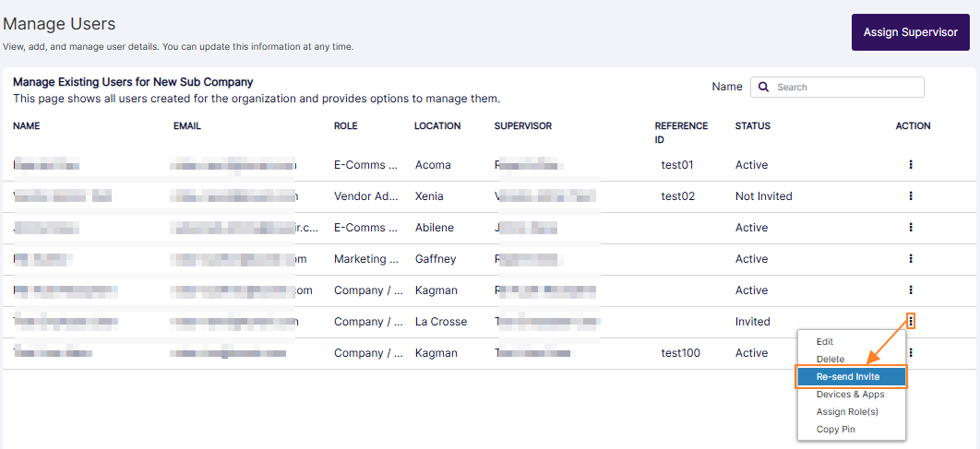Viewport: 980px width, 449px height.
Task: Open three-dot menu for Invited La Crosse user
Action: [911, 321]
